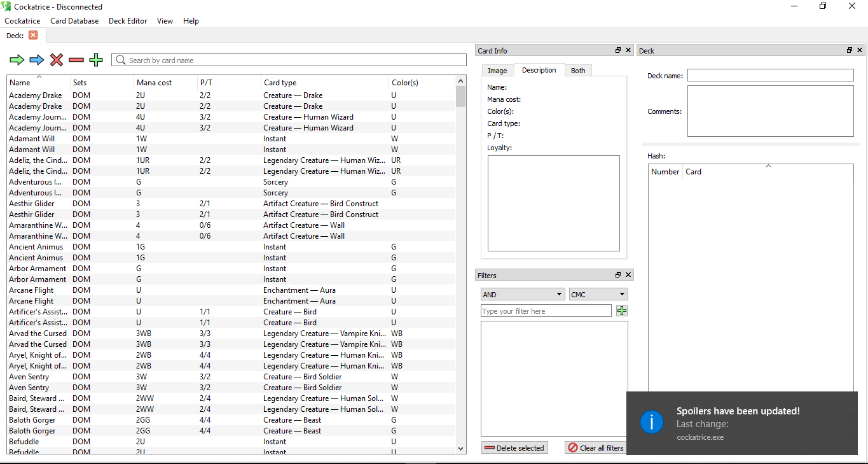Click the Delete selected button
This screenshot has width=868, height=464.
click(514, 447)
